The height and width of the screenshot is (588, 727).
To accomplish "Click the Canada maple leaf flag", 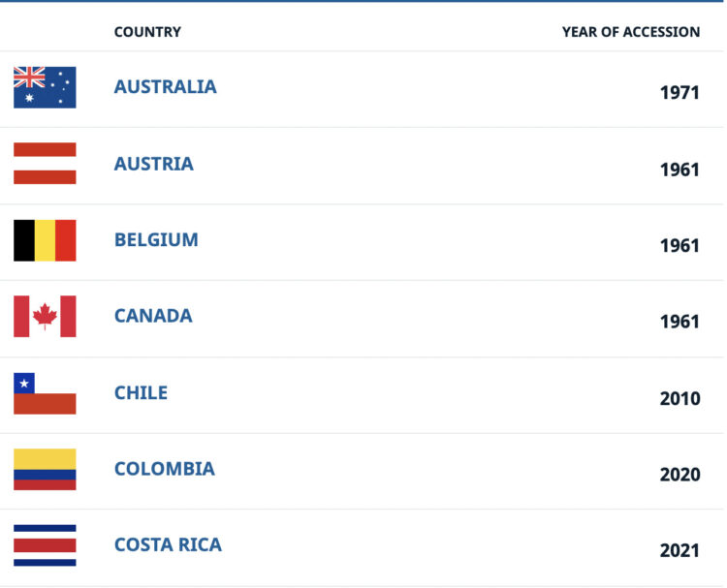I will coord(45,317).
